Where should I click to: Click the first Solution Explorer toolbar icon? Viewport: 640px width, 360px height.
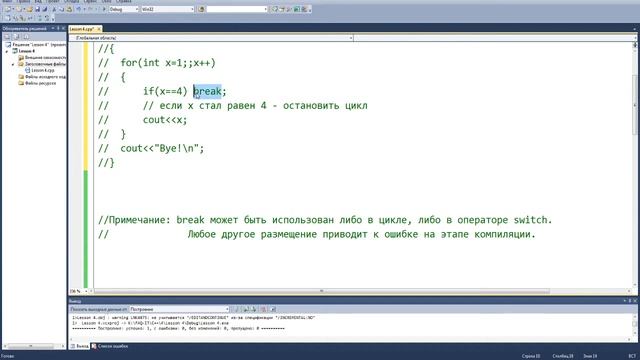[x=7, y=37]
